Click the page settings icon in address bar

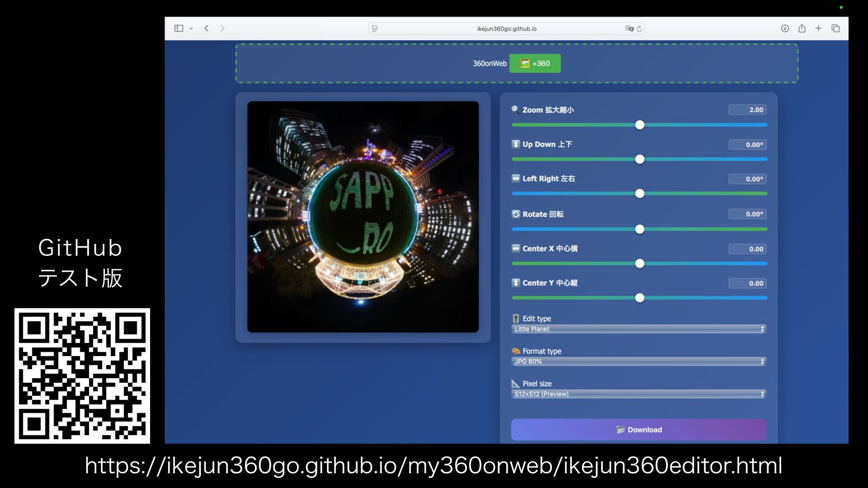point(375,28)
